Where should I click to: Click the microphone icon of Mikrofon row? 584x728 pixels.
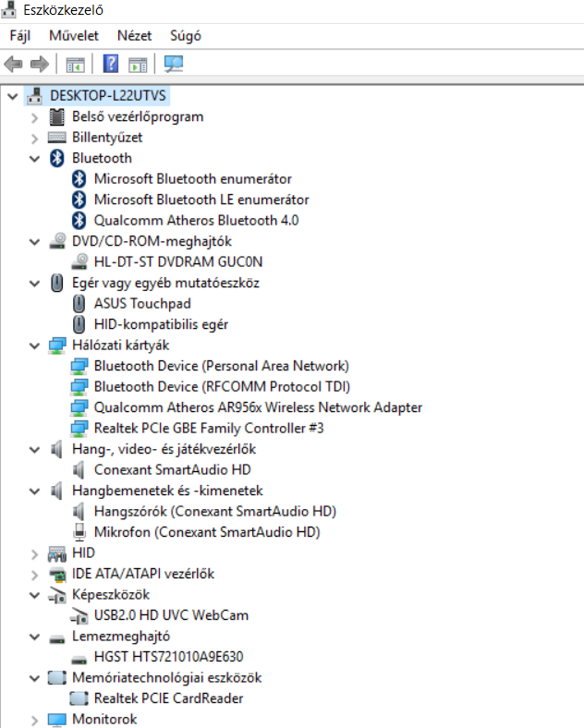coord(79,532)
